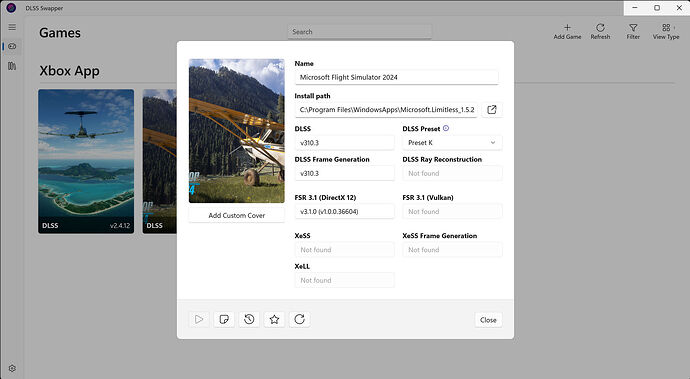Click the reload icon in the dialog footer
This screenshot has width=690, height=379.
(300, 319)
